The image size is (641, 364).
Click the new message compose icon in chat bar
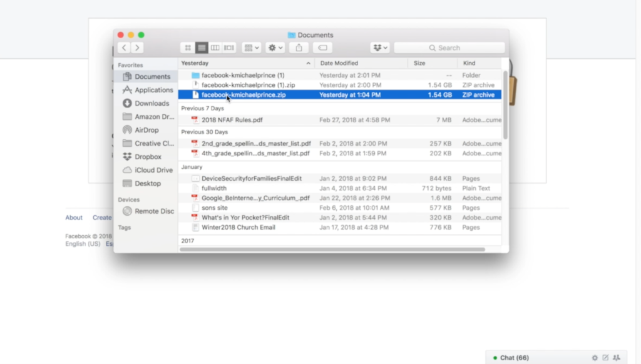[x=605, y=358]
